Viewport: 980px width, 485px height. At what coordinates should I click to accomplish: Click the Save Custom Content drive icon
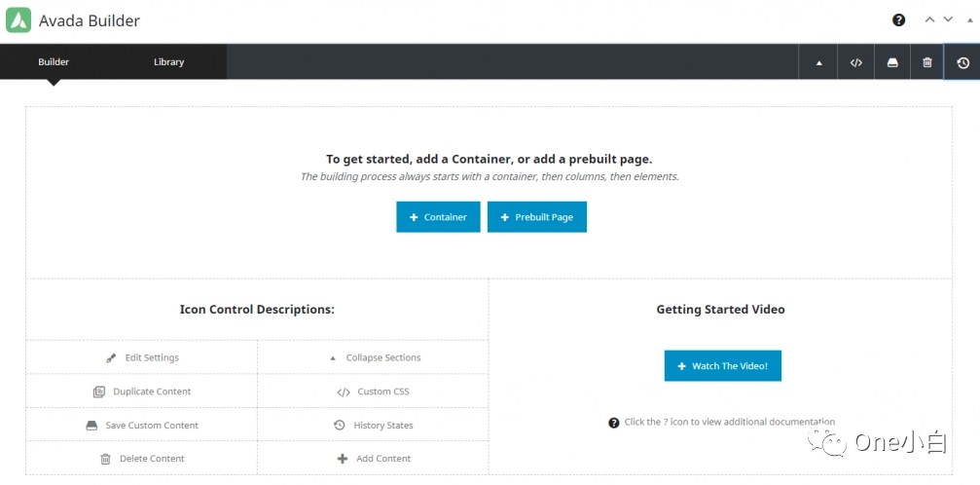coord(892,62)
